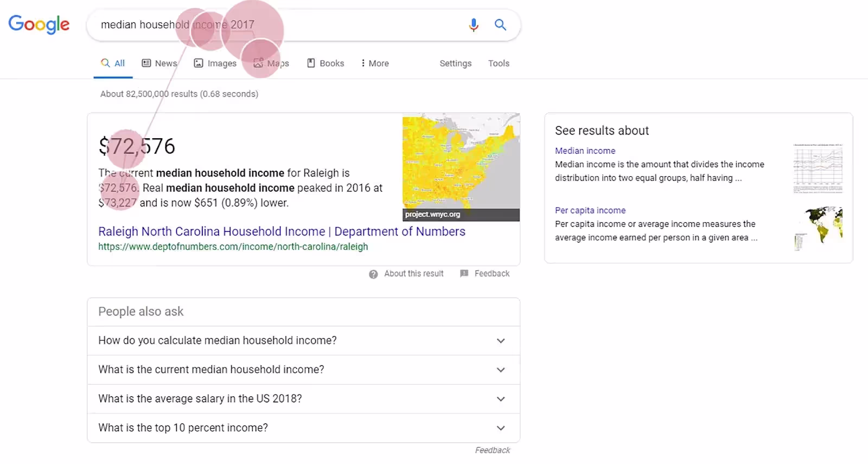This screenshot has width=868, height=464.
Task: Open the Raleigh North Carolina Household Income link
Action: 282,231
